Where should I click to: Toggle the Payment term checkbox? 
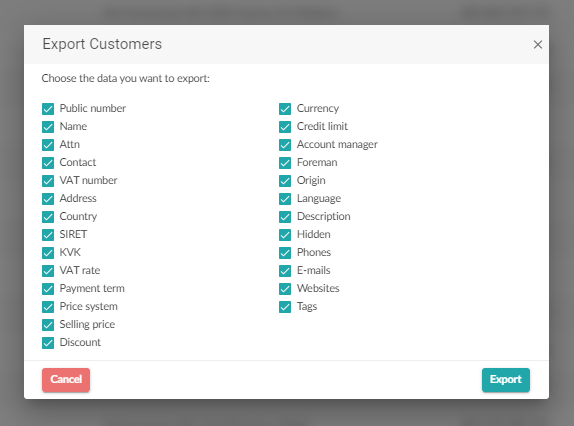coord(48,289)
